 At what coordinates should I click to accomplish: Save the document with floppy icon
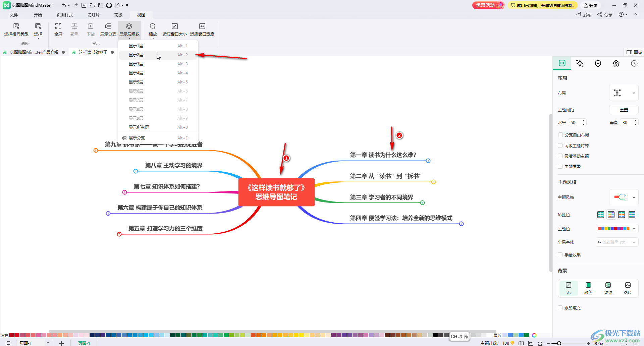coord(101,5)
